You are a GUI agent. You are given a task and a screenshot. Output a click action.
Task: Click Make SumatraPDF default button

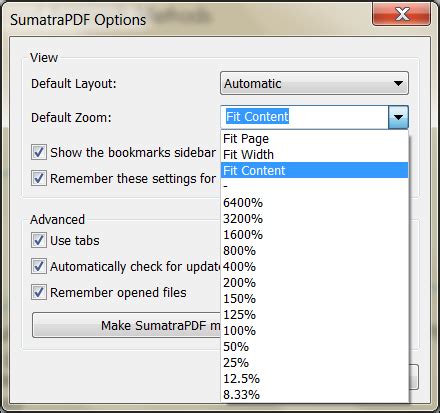(x=127, y=325)
